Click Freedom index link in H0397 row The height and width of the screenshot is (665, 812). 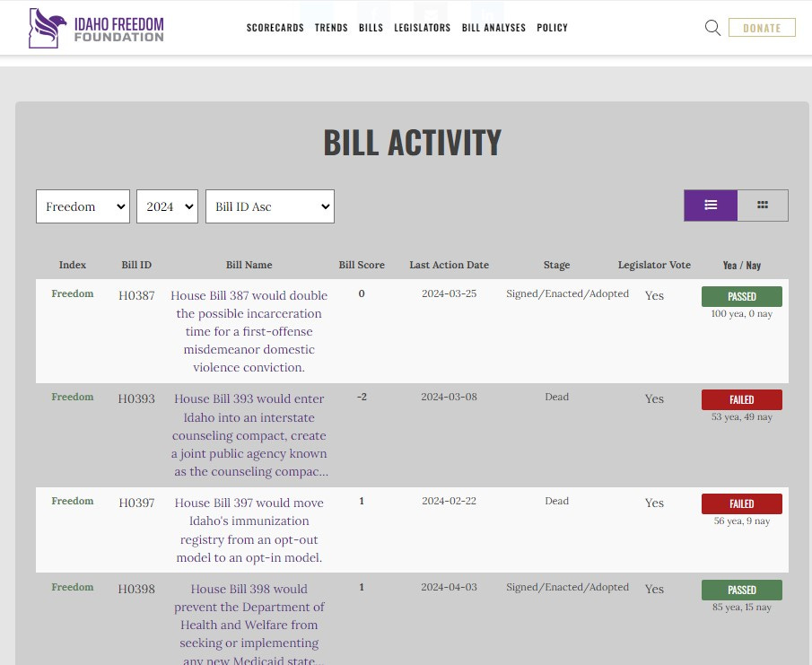(x=73, y=501)
